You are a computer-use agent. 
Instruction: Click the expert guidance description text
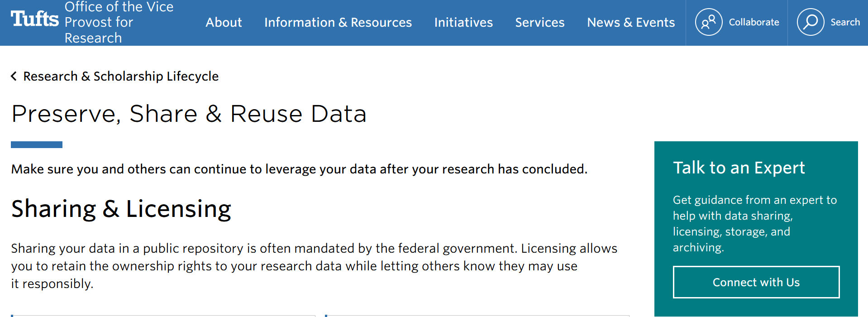coord(754,223)
